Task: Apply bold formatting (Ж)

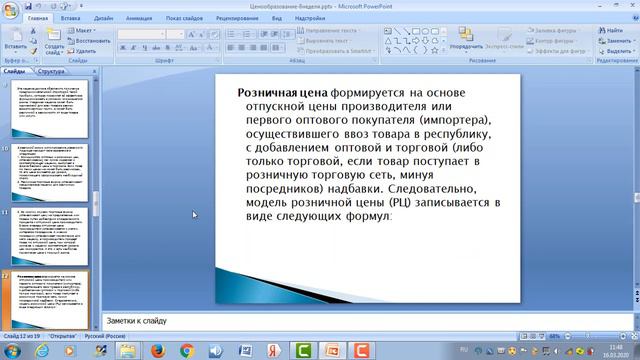Action: click(x=123, y=48)
